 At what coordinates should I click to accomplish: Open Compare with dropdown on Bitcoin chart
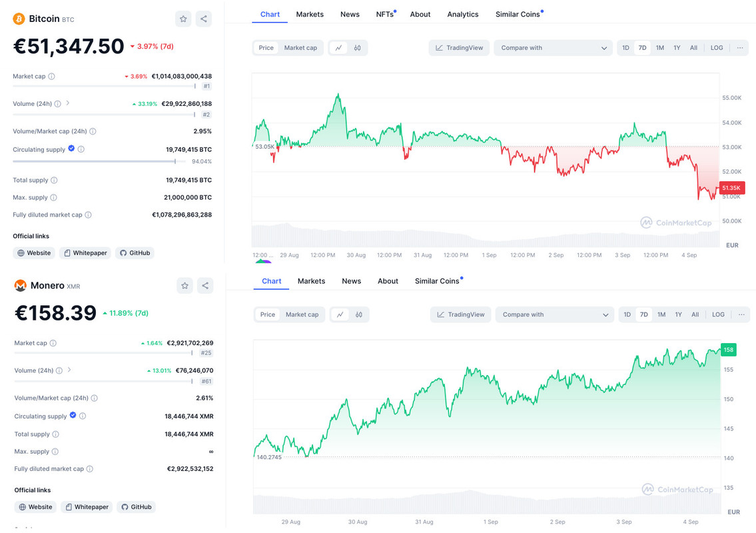click(553, 48)
